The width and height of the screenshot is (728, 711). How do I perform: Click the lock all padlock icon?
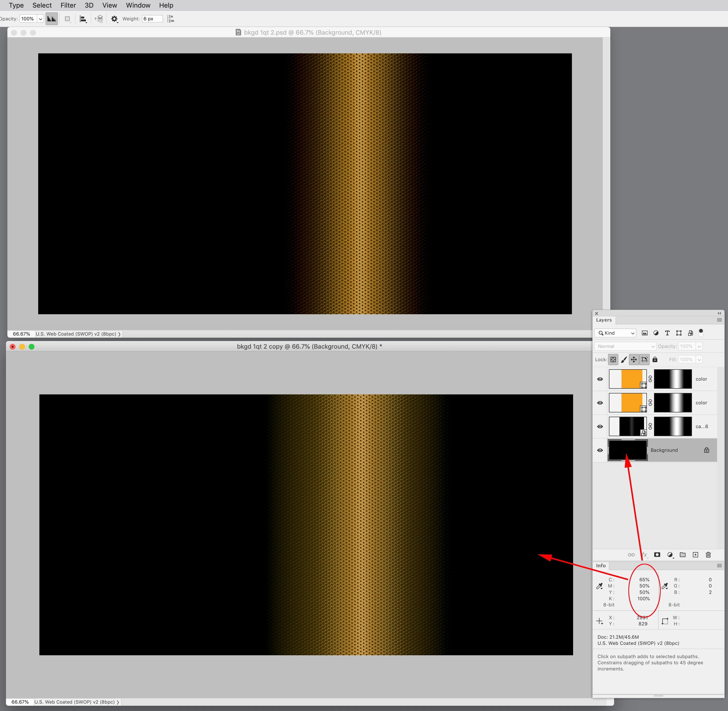(x=655, y=360)
